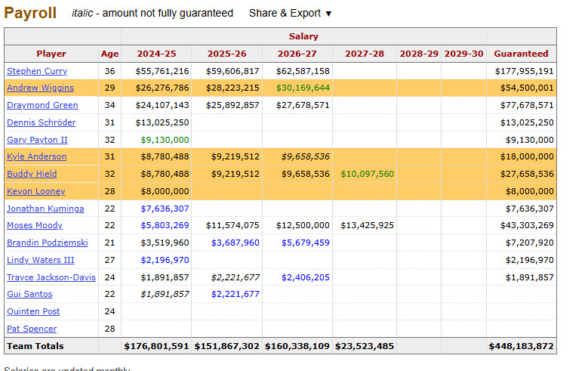Select the Lindy Waters III link

point(40,260)
